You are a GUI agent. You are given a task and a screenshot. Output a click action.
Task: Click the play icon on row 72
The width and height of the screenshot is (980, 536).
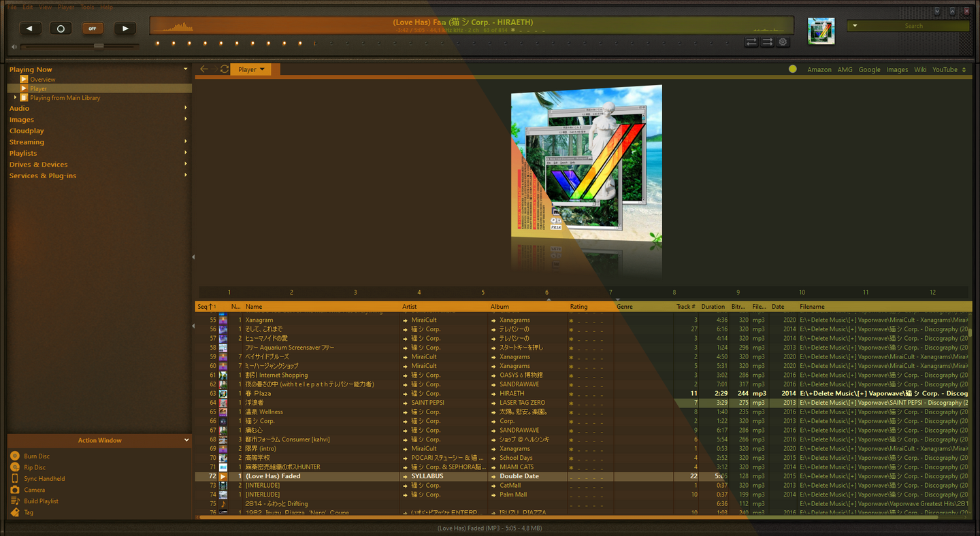coord(223,476)
